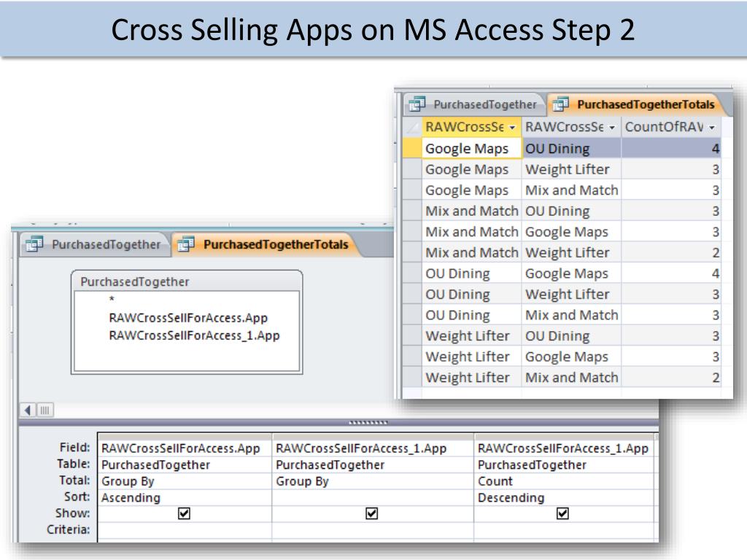Click Field cell in second Group By column

tap(373, 448)
